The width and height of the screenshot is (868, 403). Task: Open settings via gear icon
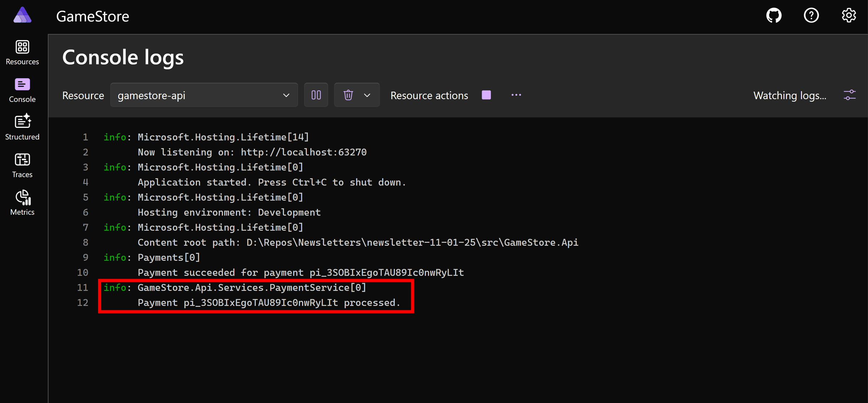[848, 16]
